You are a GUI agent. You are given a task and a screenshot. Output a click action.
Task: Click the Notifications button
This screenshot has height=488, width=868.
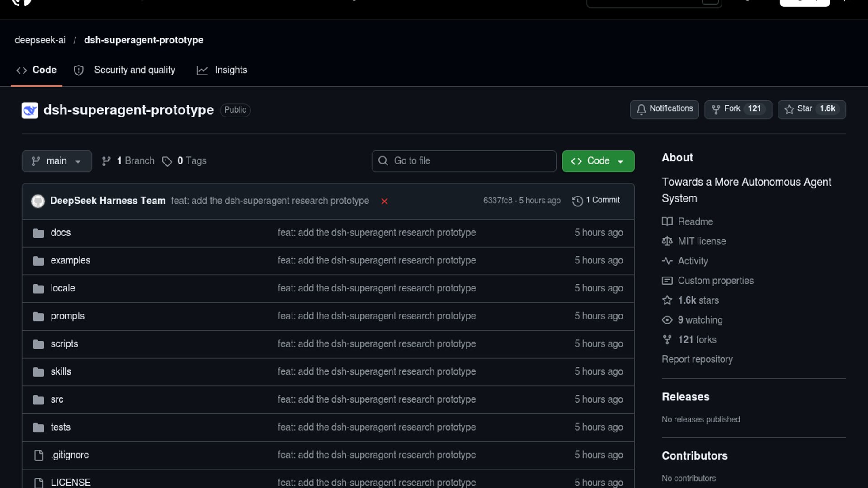click(665, 109)
